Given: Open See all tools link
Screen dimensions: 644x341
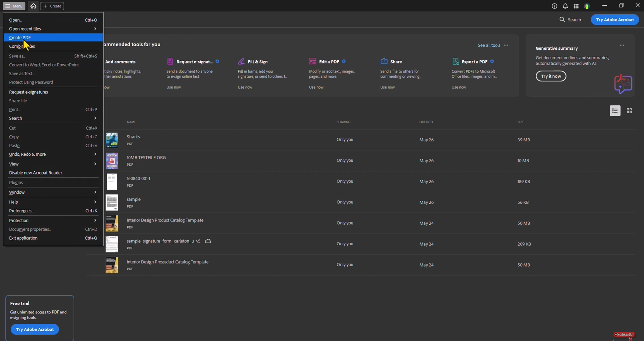Looking at the screenshot, I should coord(489,45).
